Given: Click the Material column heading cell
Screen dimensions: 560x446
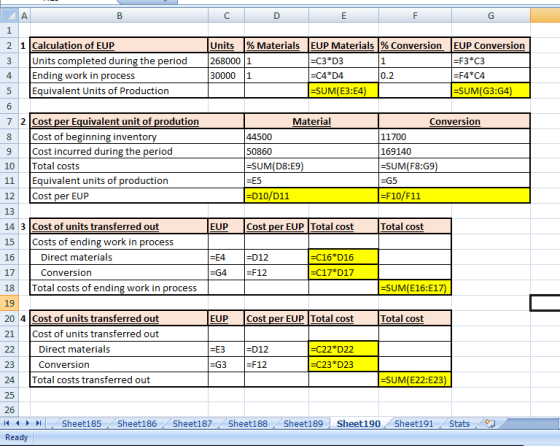Looking at the screenshot, I should pos(311,121).
